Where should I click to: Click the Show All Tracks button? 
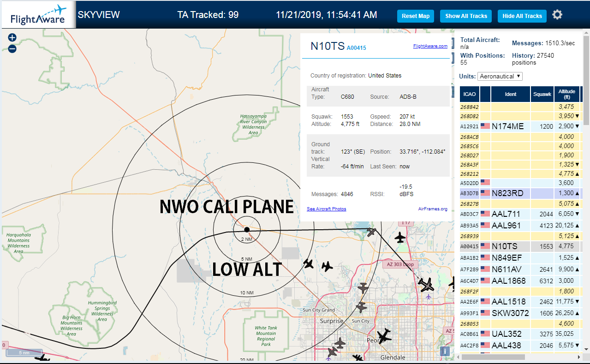466,16
